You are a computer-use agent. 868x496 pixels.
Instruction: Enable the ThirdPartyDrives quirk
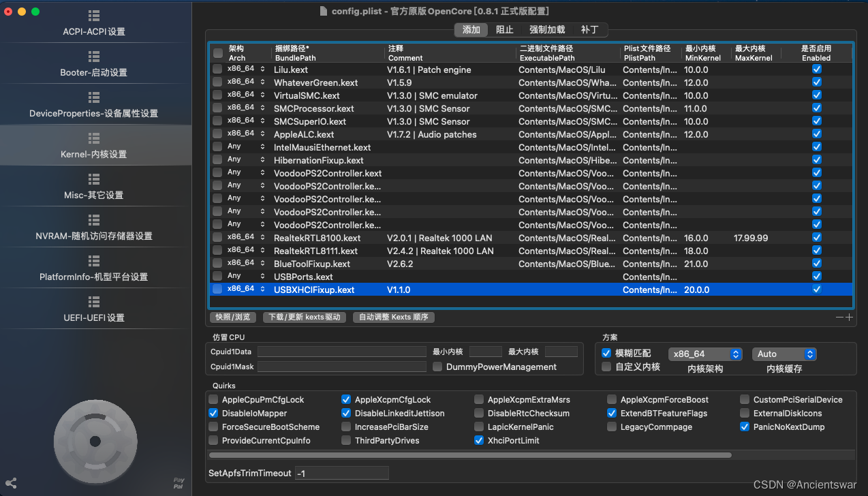coord(346,441)
